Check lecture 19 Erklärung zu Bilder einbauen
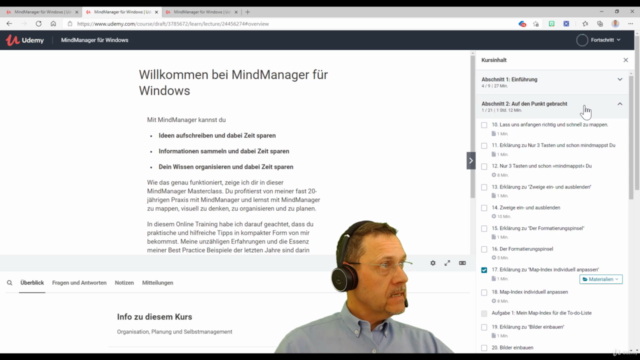 484,327
